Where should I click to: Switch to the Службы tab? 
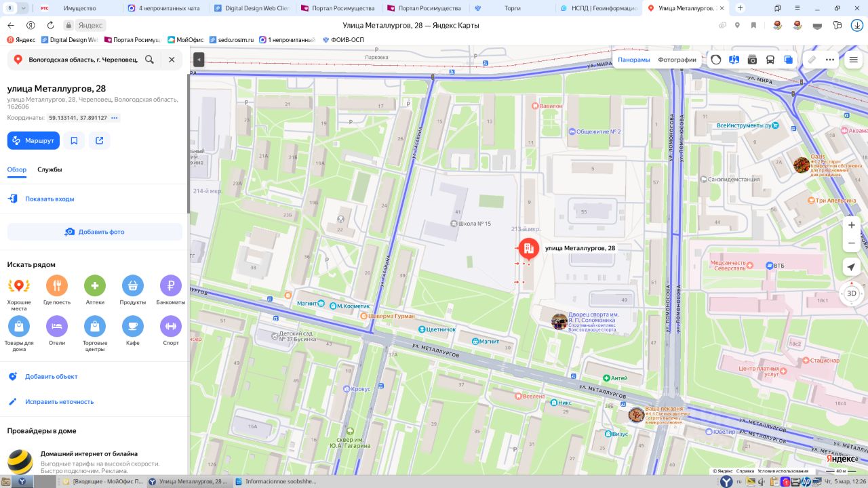point(50,169)
